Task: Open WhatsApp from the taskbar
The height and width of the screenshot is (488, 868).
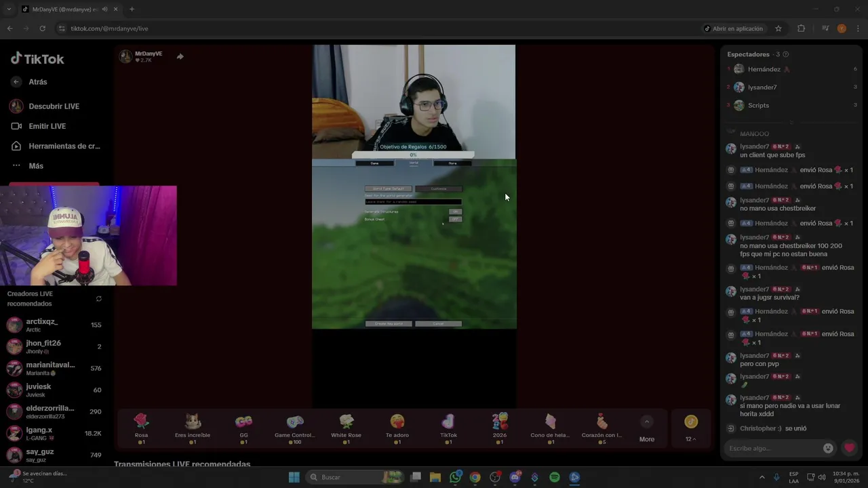Action: click(x=455, y=477)
